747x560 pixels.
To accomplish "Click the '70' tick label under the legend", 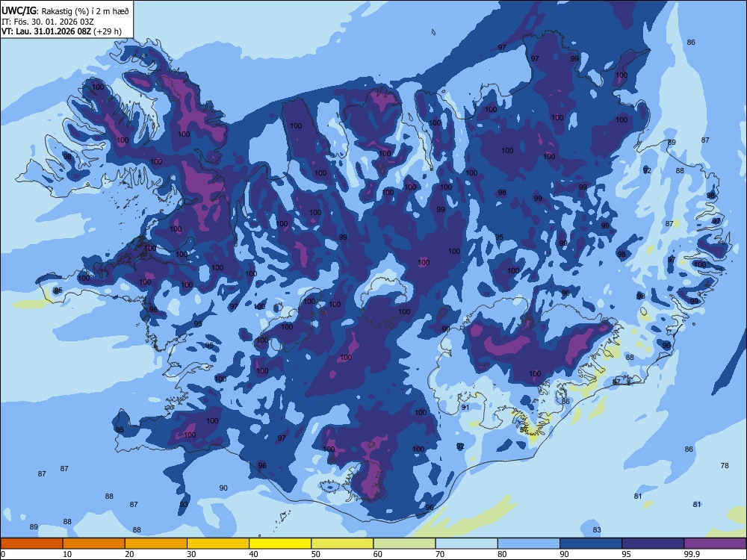I will [440, 554].
